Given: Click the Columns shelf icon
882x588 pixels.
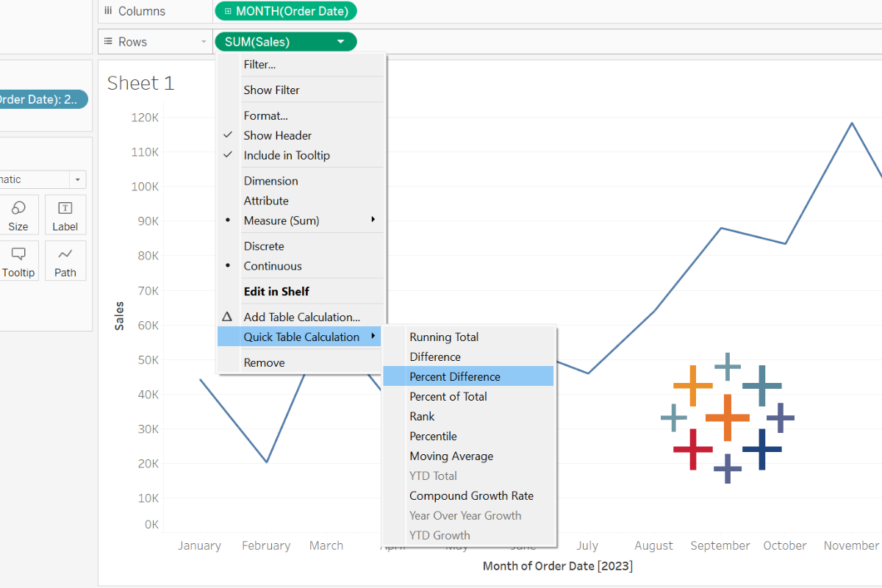Looking at the screenshot, I should pyautogui.click(x=108, y=10).
